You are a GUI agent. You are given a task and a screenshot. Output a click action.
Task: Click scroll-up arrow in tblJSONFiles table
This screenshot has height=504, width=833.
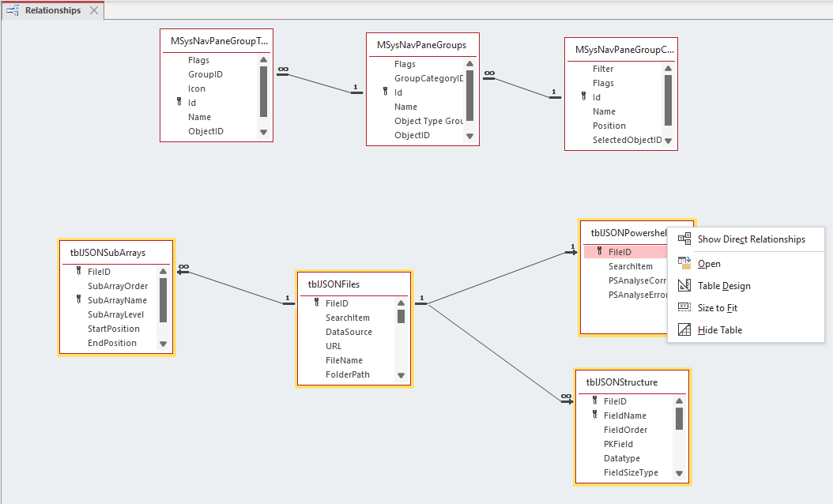tap(401, 303)
